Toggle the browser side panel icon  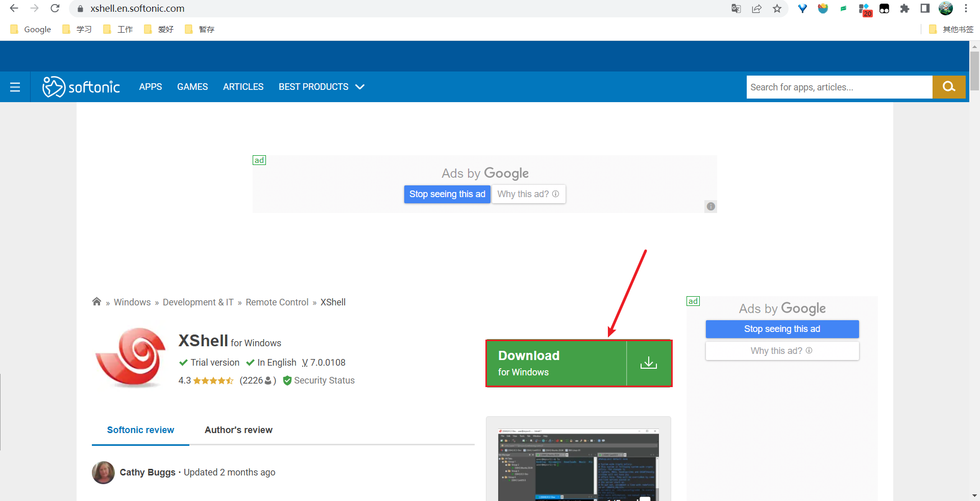pyautogui.click(x=925, y=8)
